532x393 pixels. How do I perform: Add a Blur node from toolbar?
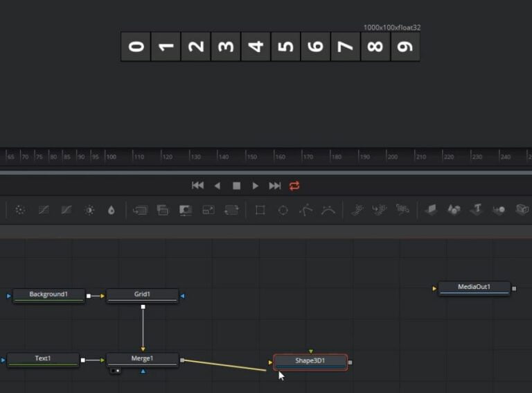point(112,211)
